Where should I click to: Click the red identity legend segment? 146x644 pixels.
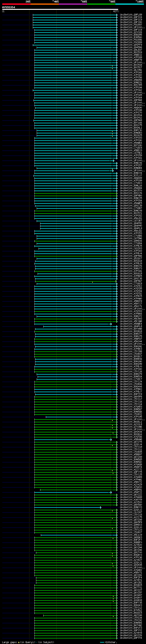(16, 4)
